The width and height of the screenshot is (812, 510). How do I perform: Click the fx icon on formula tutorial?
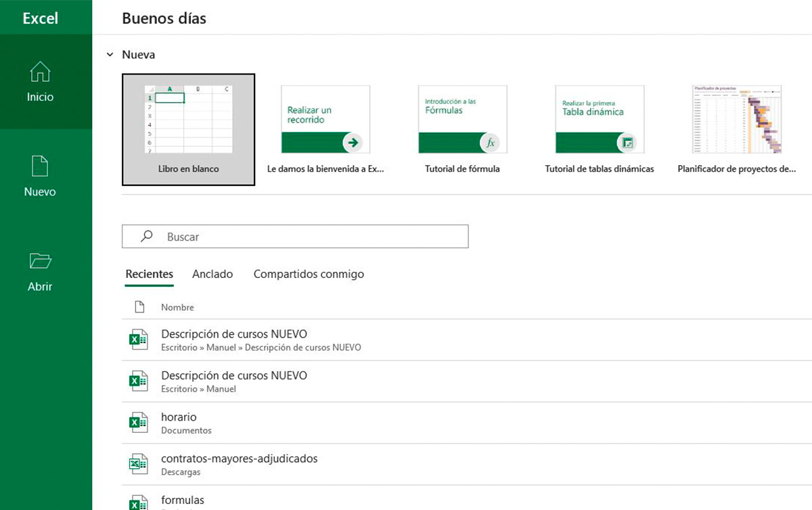coord(490,143)
